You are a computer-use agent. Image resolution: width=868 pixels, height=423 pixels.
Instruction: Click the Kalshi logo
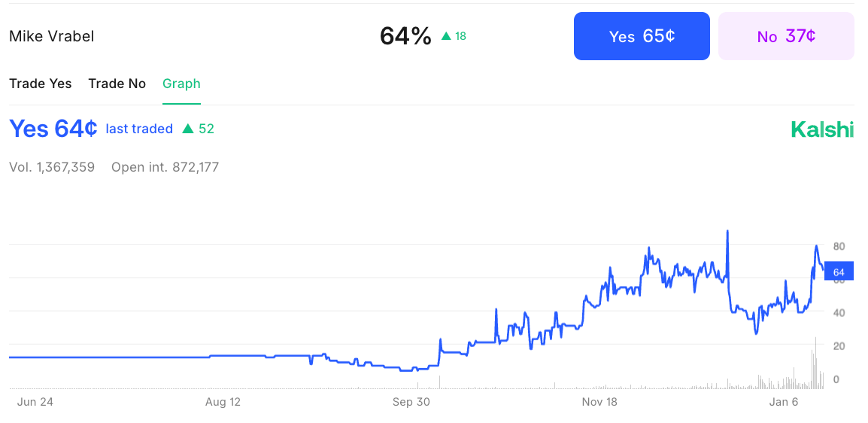click(x=822, y=129)
